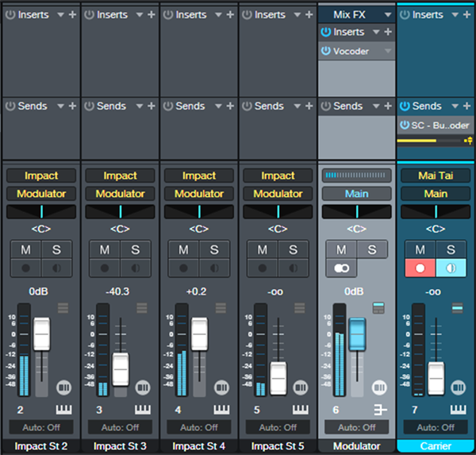This screenshot has width=476, height=455.
Task: Select the Impact St 4 channel label
Action: tap(199, 446)
